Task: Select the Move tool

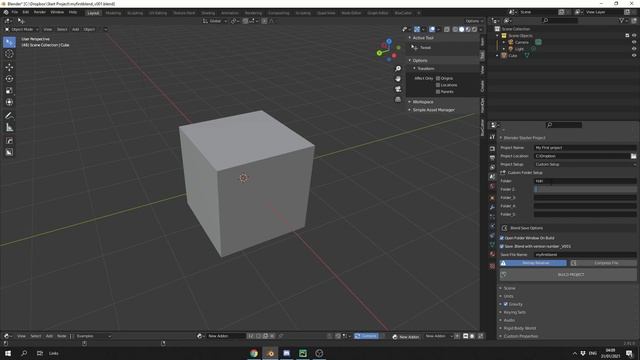Action: click(x=9, y=67)
